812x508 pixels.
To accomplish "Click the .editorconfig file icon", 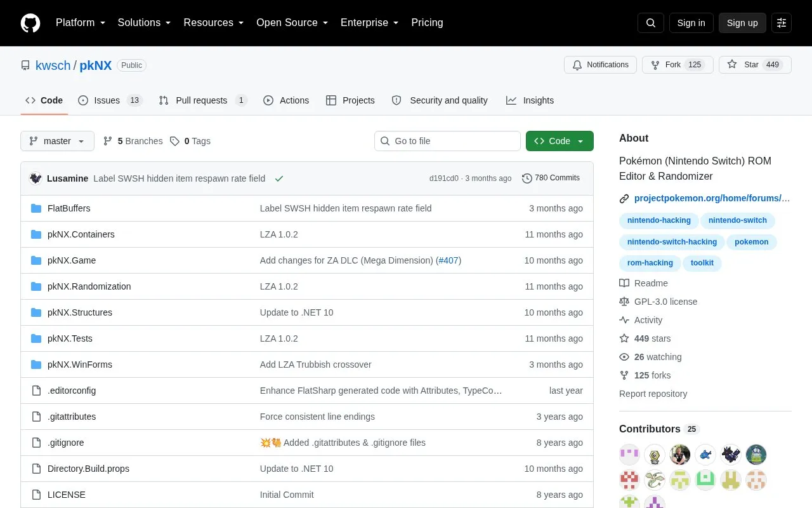I will click(36, 391).
